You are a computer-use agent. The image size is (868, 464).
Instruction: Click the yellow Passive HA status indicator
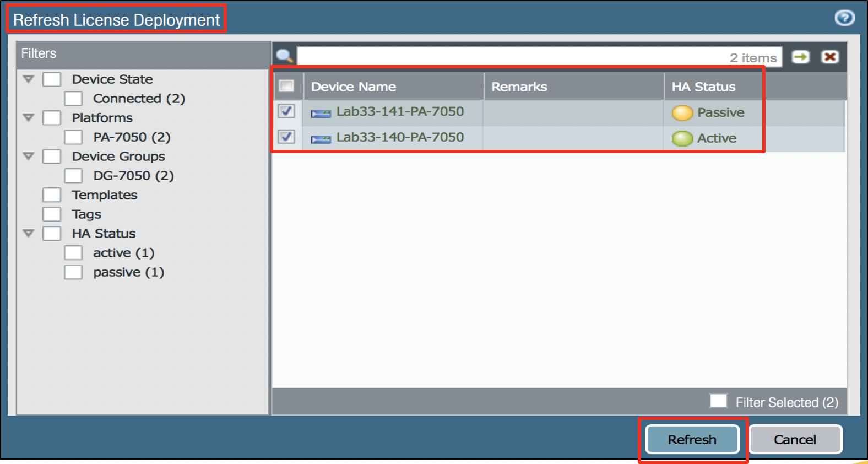682,113
